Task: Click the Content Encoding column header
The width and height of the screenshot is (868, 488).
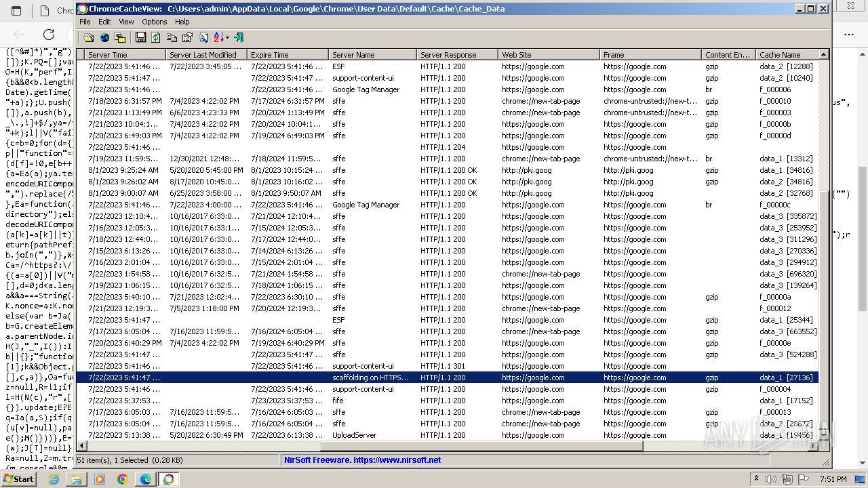Action: [x=728, y=55]
